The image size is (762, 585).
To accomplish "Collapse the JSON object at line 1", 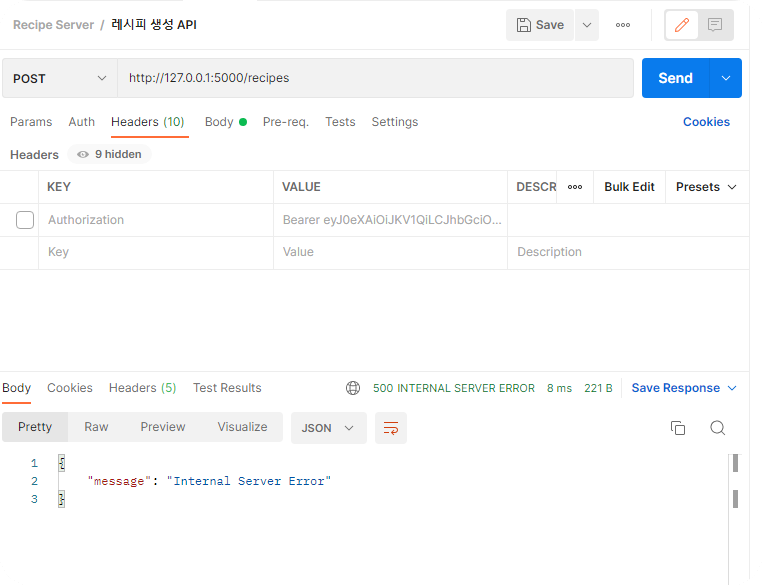I will click(61, 463).
